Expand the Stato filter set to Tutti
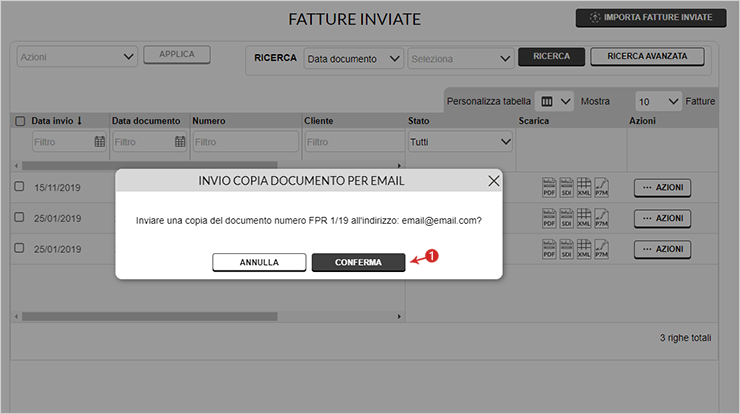Image resolution: width=740 pixels, height=414 pixels. (x=460, y=142)
